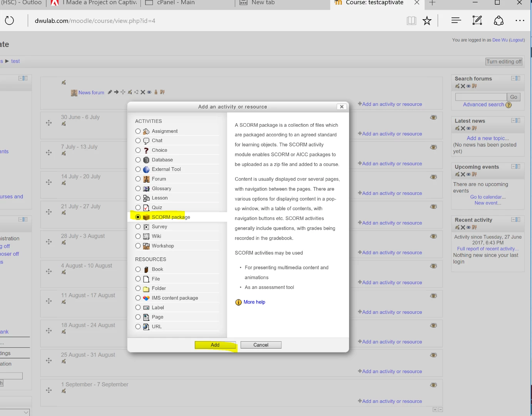The image size is (532, 416).
Task: Make a web note pen icon
Action: click(477, 20)
